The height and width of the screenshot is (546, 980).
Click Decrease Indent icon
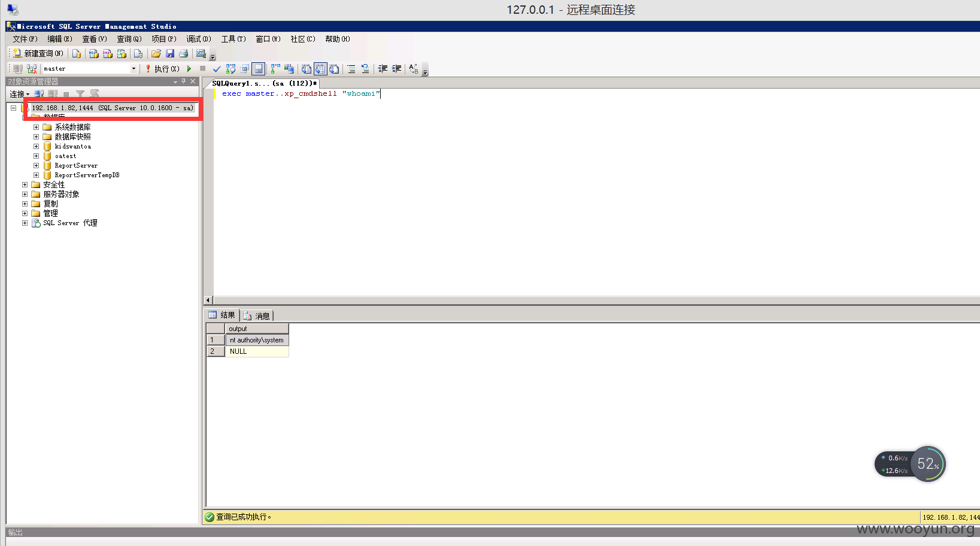(x=383, y=69)
